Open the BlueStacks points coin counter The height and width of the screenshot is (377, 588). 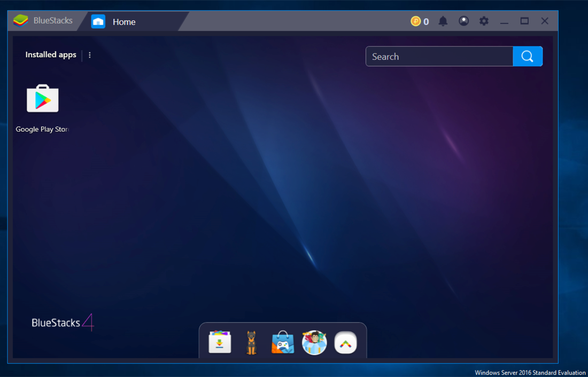click(420, 21)
